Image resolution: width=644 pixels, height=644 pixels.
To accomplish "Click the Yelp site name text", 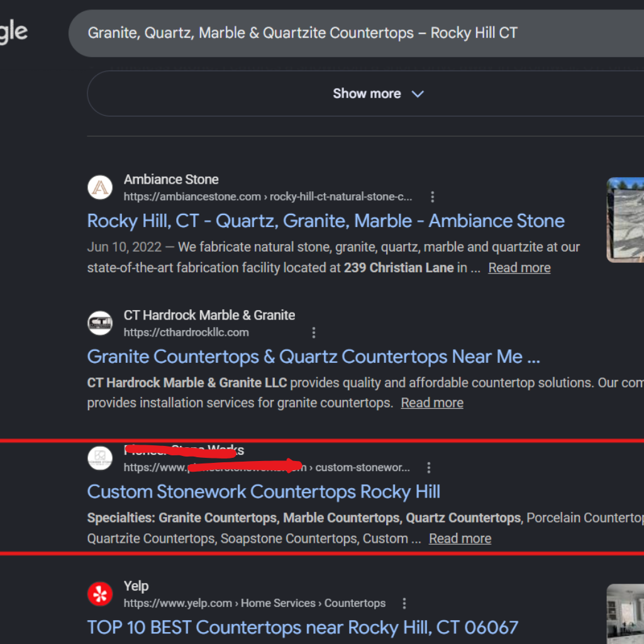I will 136,586.
